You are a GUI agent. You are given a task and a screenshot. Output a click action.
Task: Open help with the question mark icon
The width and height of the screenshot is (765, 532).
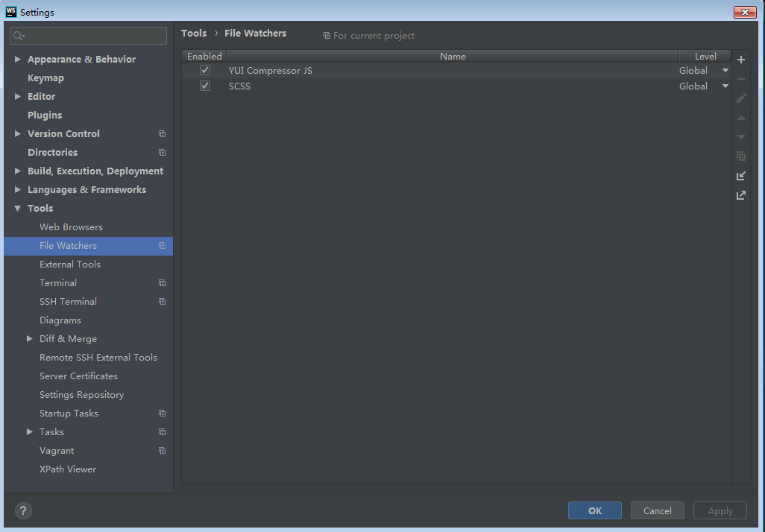click(23, 510)
